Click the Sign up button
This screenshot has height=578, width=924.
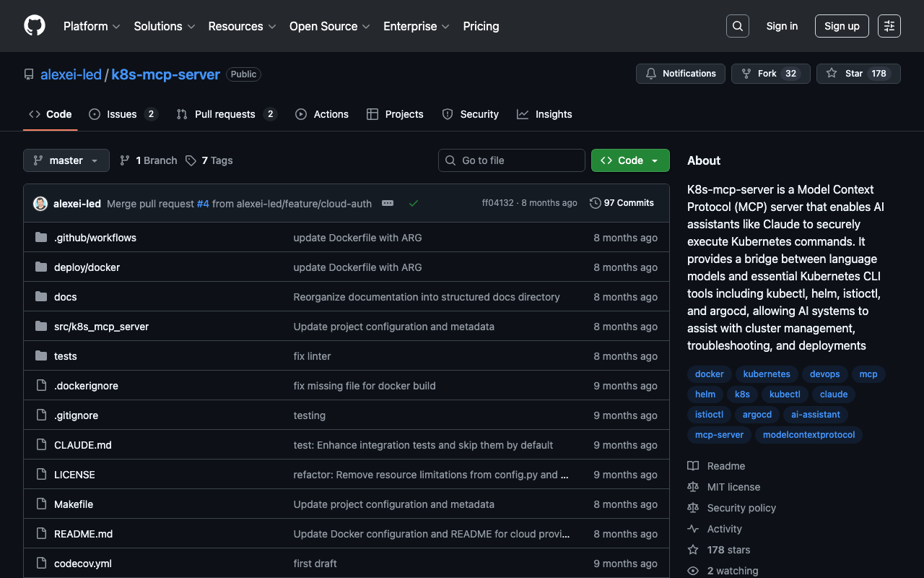coord(842,26)
